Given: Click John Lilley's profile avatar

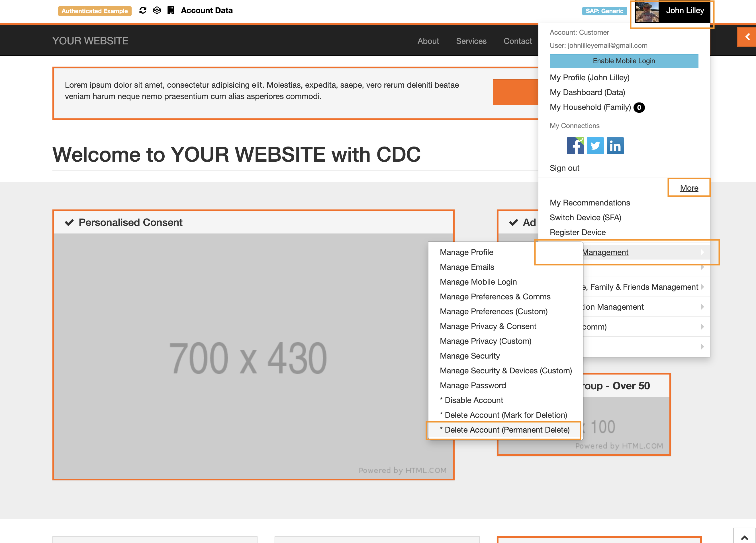Looking at the screenshot, I should click(646, 12).
